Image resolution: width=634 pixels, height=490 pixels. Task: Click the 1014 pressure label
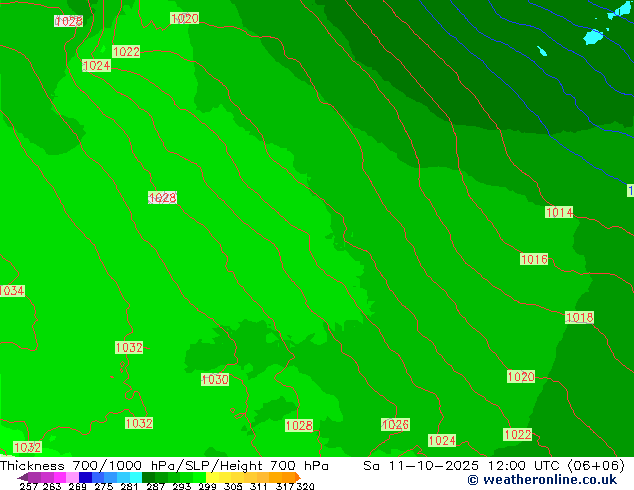[x=559, y=212]
